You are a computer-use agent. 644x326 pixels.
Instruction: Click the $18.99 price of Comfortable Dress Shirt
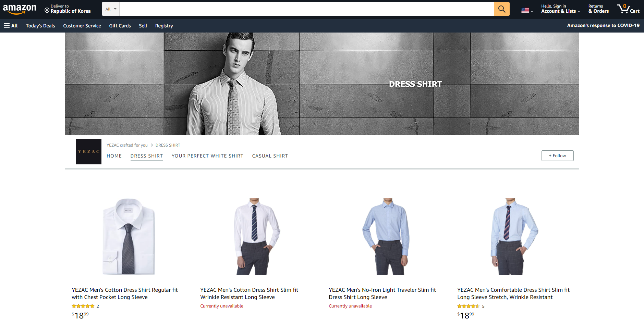coord(466,315)
